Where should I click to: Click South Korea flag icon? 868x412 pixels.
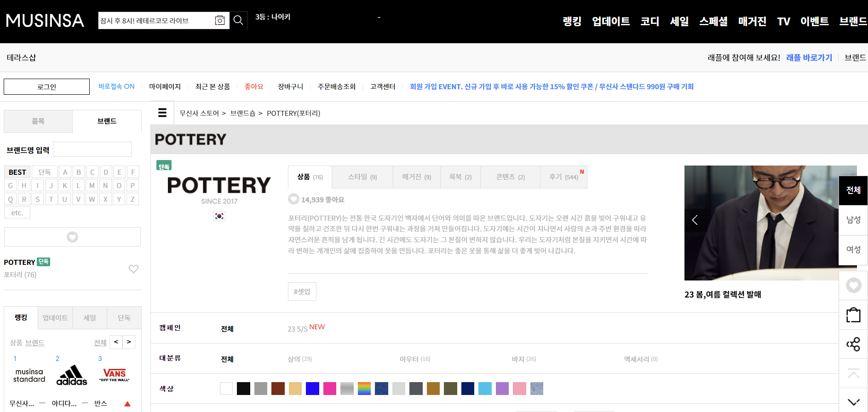pos(219,216)
